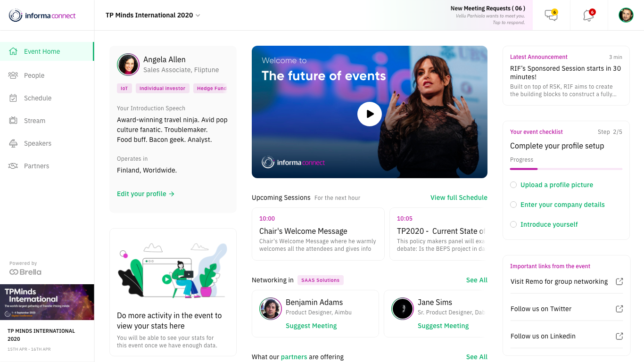
Task: Click Benjamin Adams' avatar
Action: (x=271, y=309)
